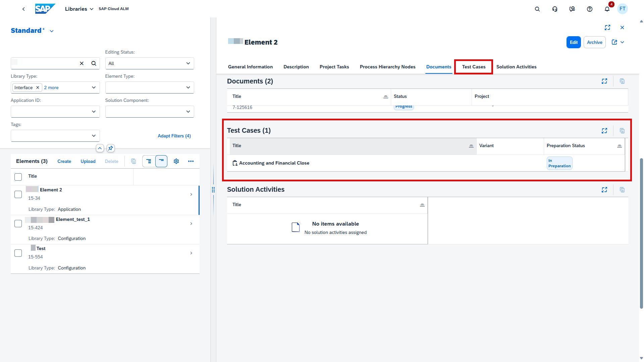Screen dimensions: 644x362
Task: Select the Element_test_1 row checkbox
Action: 18,224
